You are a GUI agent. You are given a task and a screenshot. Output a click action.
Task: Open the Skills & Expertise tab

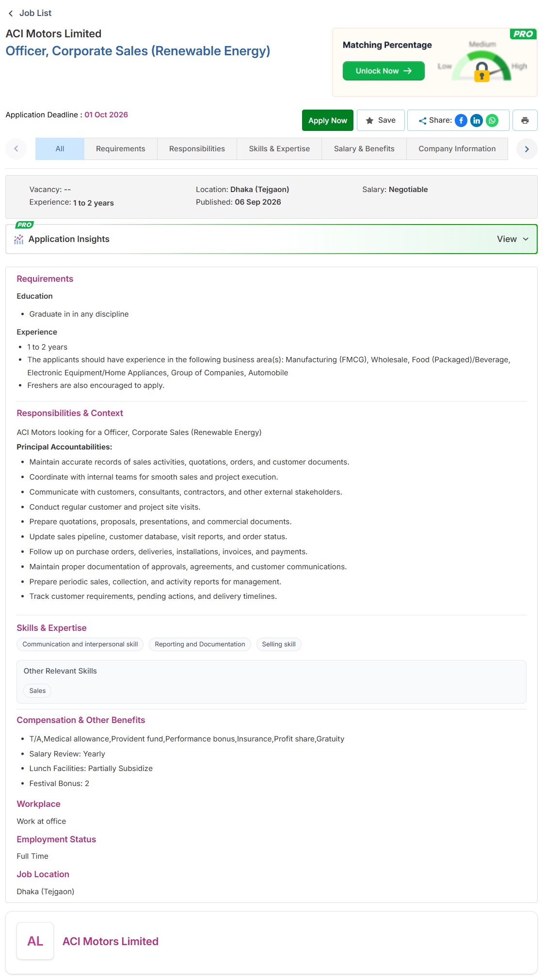click(279, 149)
